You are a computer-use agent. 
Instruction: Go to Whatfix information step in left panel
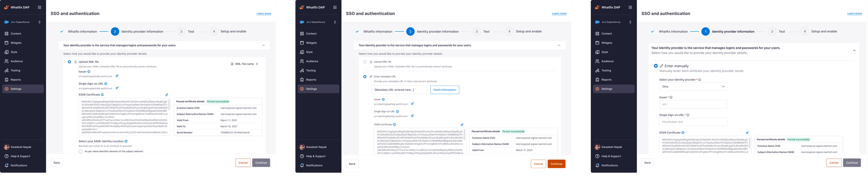point(78,32)
